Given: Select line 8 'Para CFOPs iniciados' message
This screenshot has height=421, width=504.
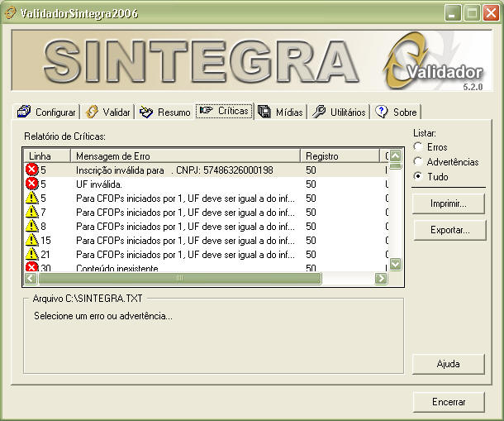Looking at the screenshot, I should 185,227.
